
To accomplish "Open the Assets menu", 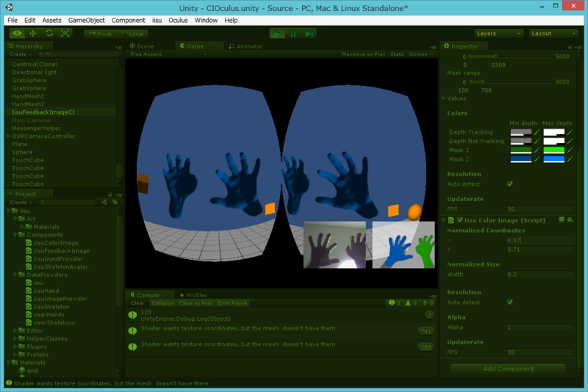I will [x=51, y=21].
